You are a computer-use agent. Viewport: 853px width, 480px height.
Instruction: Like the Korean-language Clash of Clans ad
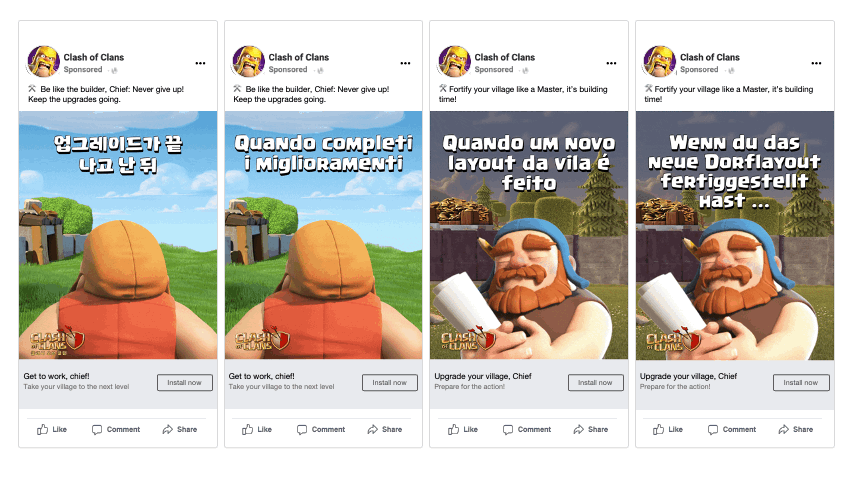pyautogui.click(x=52, y=429)
